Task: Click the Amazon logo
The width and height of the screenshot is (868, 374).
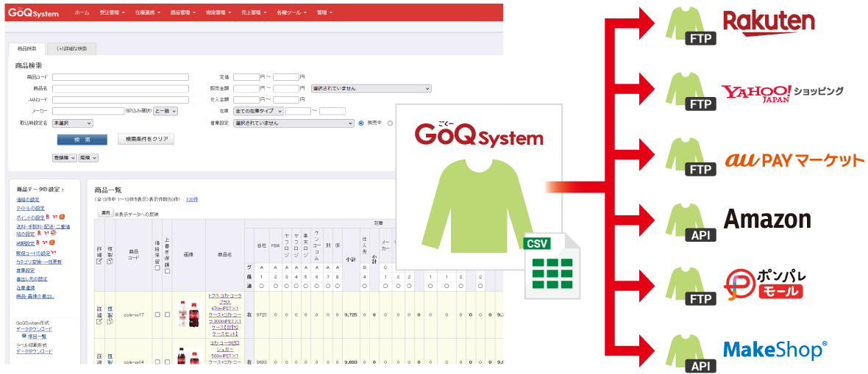Action: (x=767, y=220)
